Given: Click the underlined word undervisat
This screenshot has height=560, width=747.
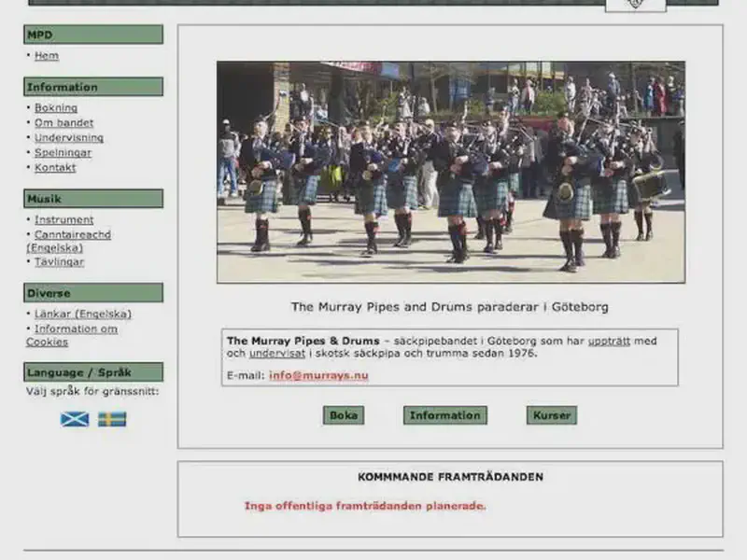Looking at the screenshot, I should pyautogui.click(x=277, y=354).
